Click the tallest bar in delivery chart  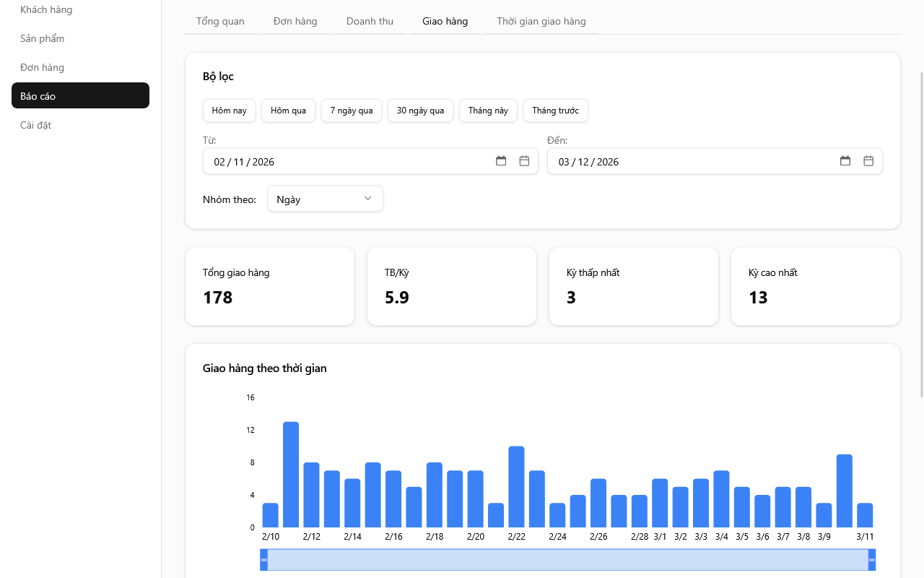click(291, 474)
